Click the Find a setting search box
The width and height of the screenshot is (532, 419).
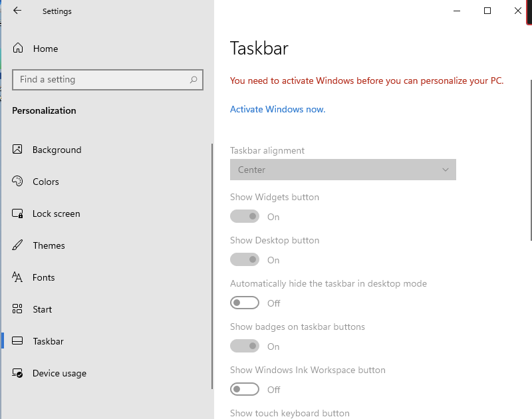(100, 80)
